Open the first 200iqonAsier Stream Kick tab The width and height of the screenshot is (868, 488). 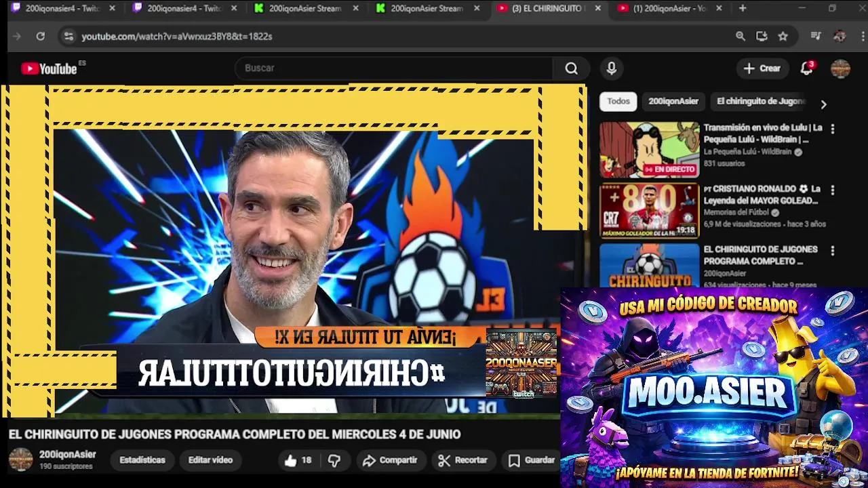coord(300,8)
